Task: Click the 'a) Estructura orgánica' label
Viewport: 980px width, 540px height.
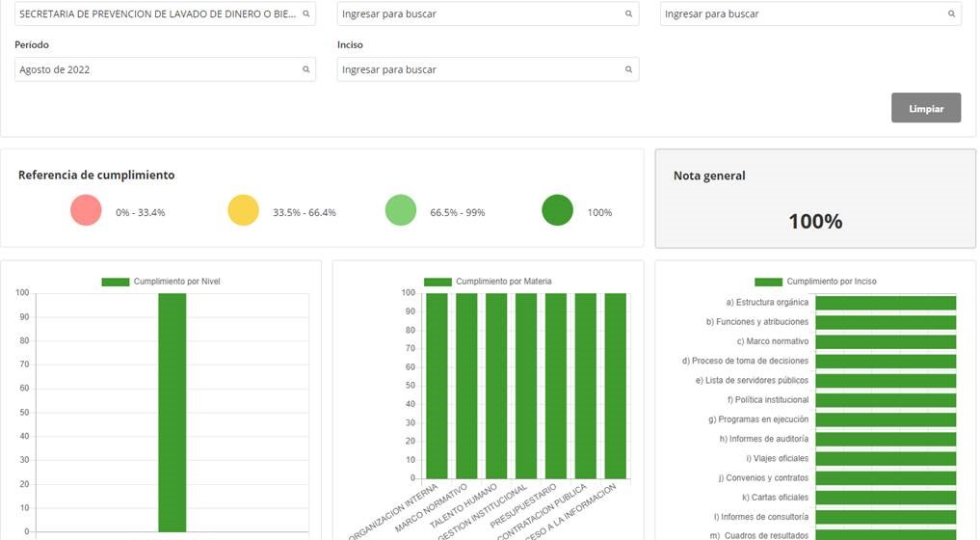Action: point(767,302)
